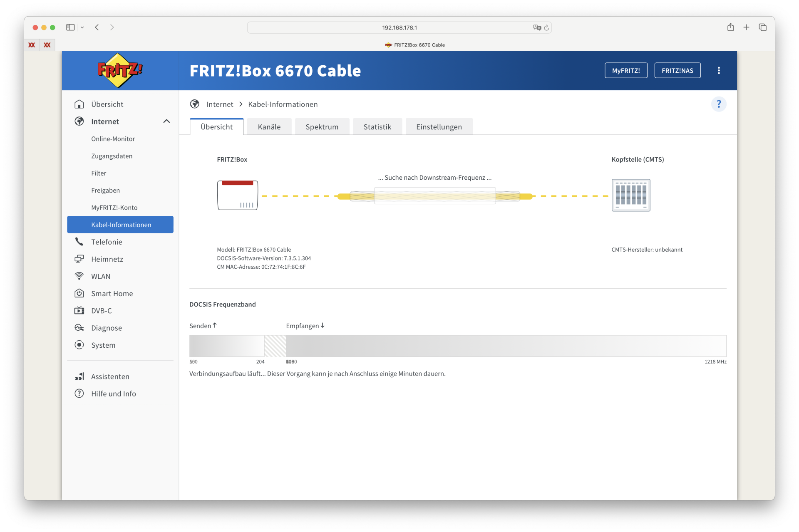This screenshot has height=532, width=799.
Task: Click the translate icon in address bar
Action: pyautogui.click(x=537, y=27)
